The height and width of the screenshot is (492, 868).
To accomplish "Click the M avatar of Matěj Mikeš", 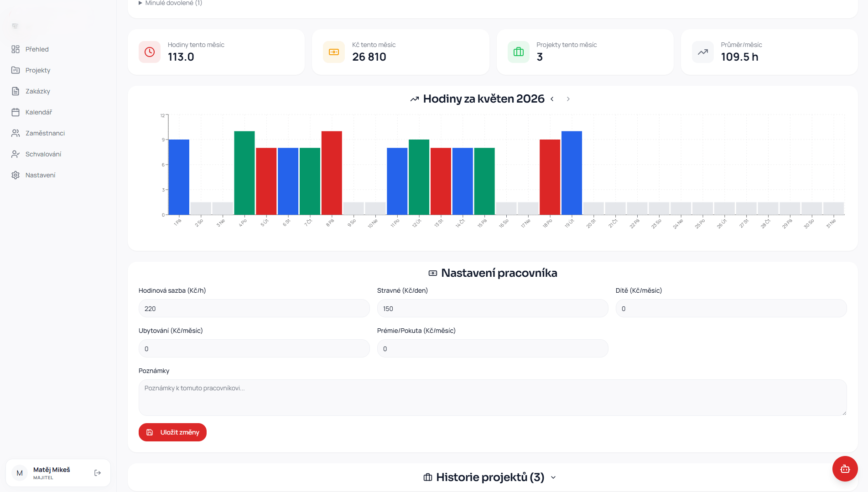I will (20, 473).
